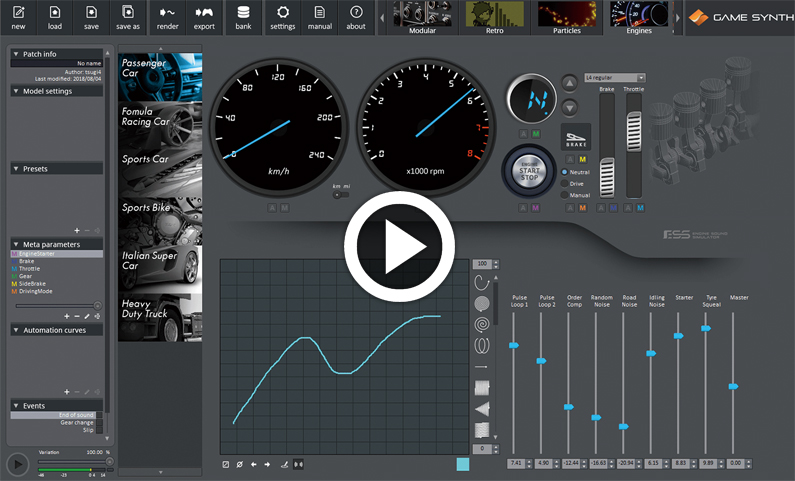Click the mirror icon below the graph
The height and width of the screenshot is (481, 795).
coord(299,464)
